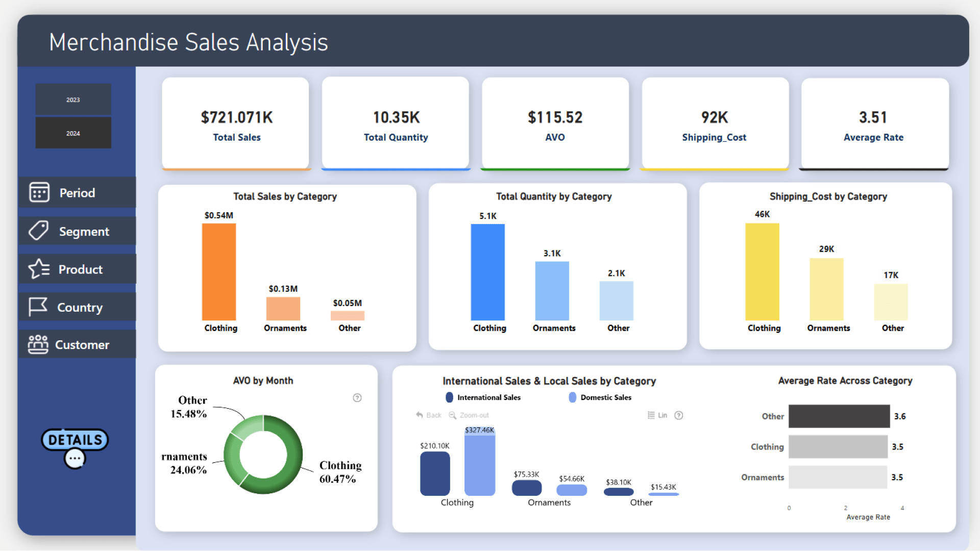Click the Other 15.48% donut label
The height and width of the screenshot is (551, 980).
pos(189,407)
